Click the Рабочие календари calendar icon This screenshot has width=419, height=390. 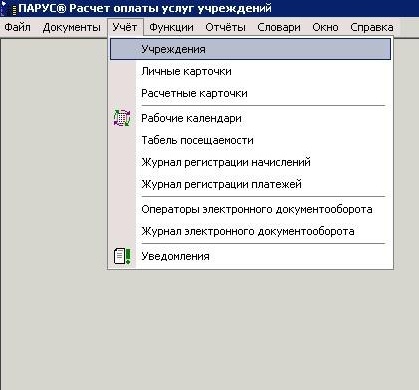coord(122,118)
